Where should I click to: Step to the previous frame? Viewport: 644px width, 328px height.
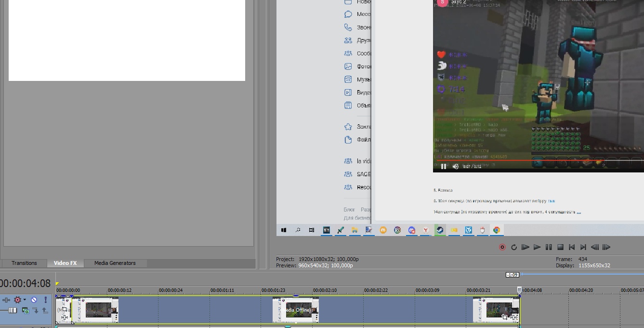pos(595,247)
